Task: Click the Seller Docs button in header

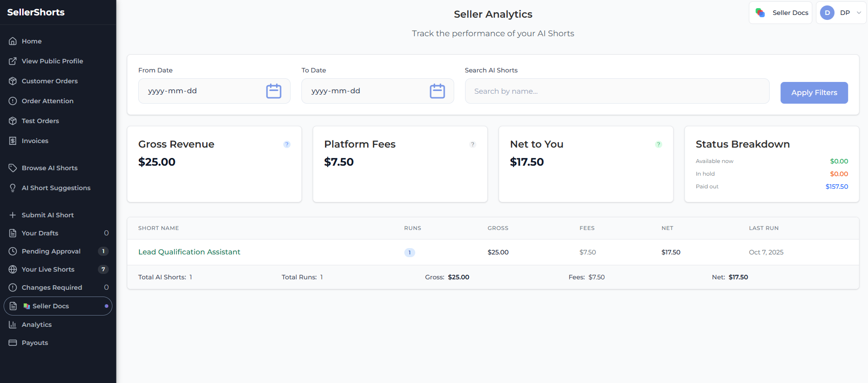Action: pyautogui.click(x=781, y=13)
